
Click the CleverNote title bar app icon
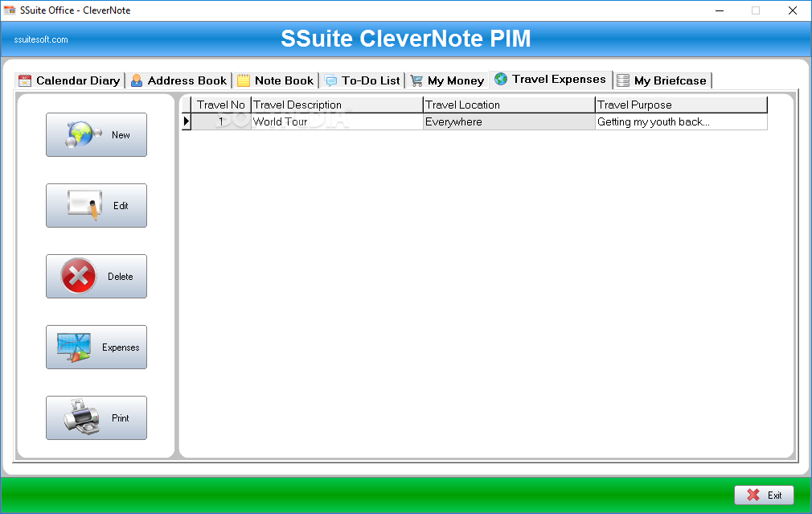click(x=10, y=10)
